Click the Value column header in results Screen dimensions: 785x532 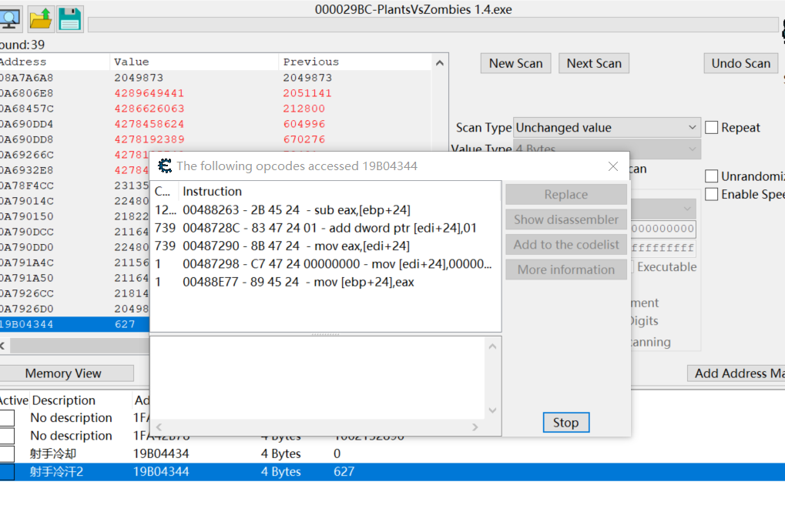pyautogui.click(x=194, y=62)
